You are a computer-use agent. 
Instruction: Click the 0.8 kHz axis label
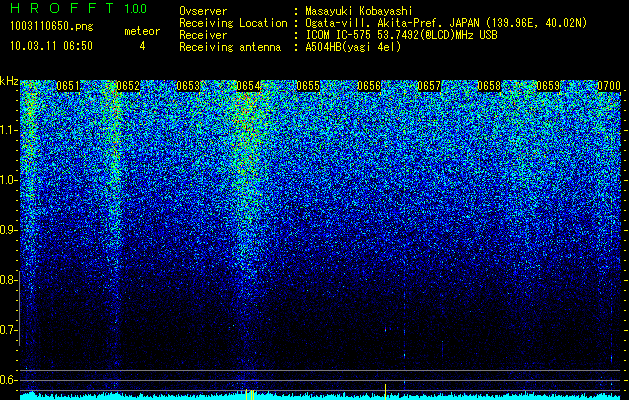7,280
